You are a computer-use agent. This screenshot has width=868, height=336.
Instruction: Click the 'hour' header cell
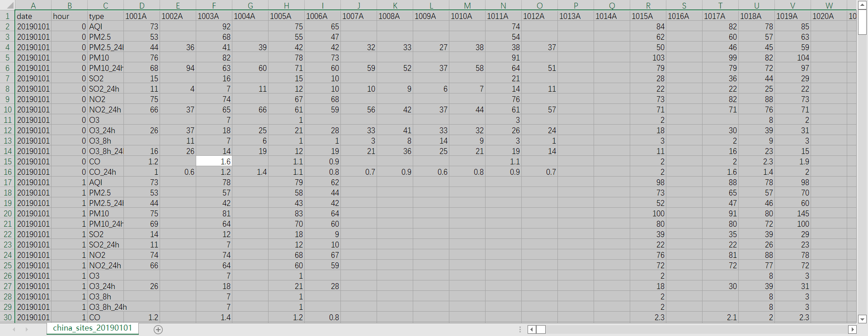[70, 16]
